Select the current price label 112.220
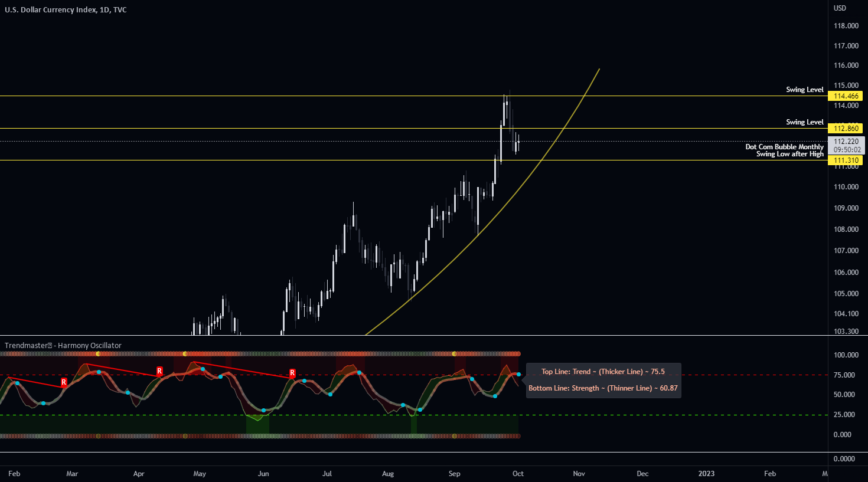This screenshot has height=482, width=868. [x=847, y=142]
